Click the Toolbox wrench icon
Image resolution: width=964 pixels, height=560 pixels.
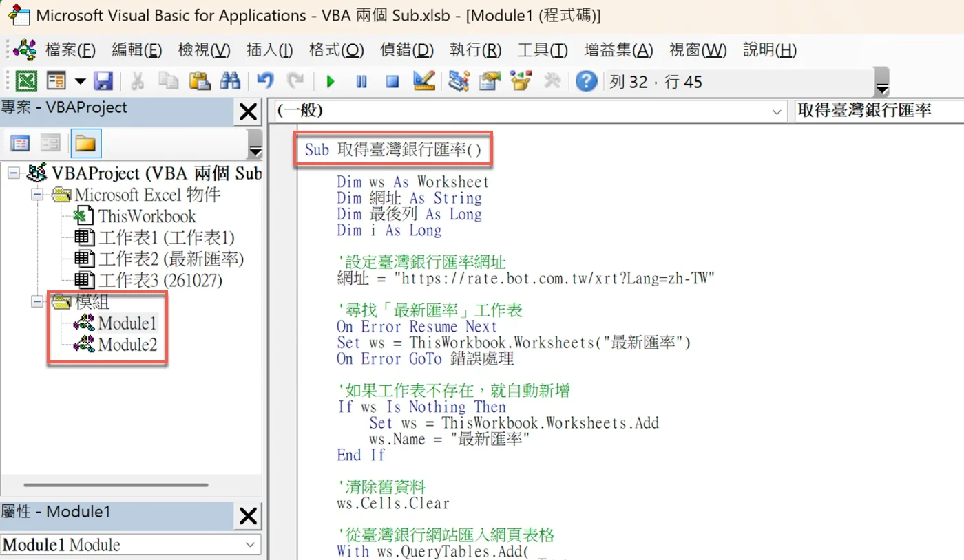(x=552, y=82)
